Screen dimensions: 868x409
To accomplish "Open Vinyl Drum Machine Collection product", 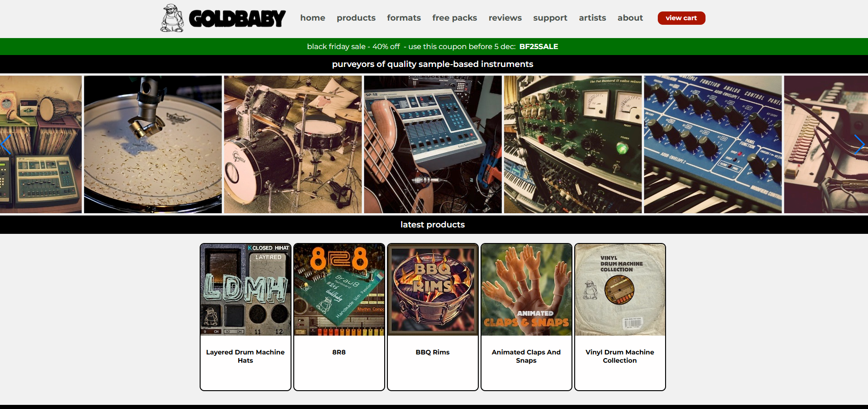I will click(620, 317).
